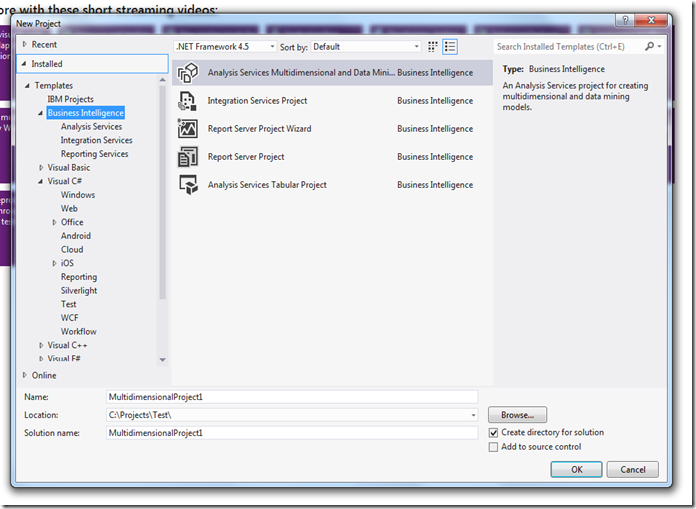Select Workflow template category
The height and width of the screenshot is (509, 696).
tap(79, 331)
